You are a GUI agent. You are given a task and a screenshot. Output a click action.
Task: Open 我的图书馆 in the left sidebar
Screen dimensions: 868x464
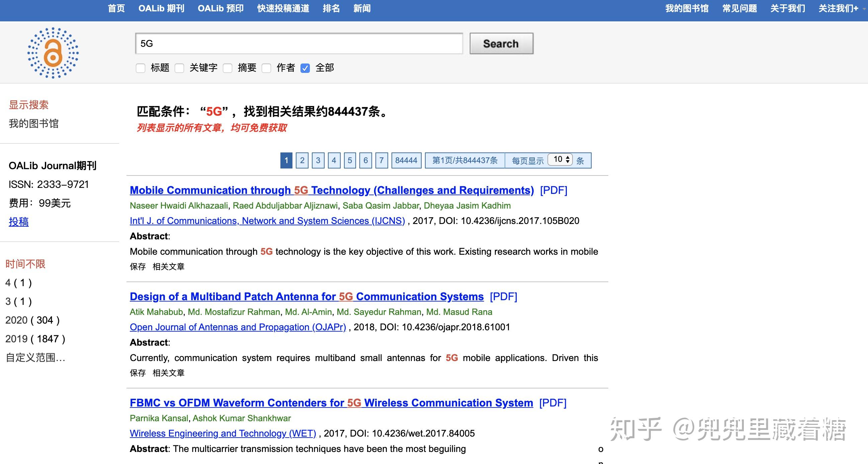[34, 124]
